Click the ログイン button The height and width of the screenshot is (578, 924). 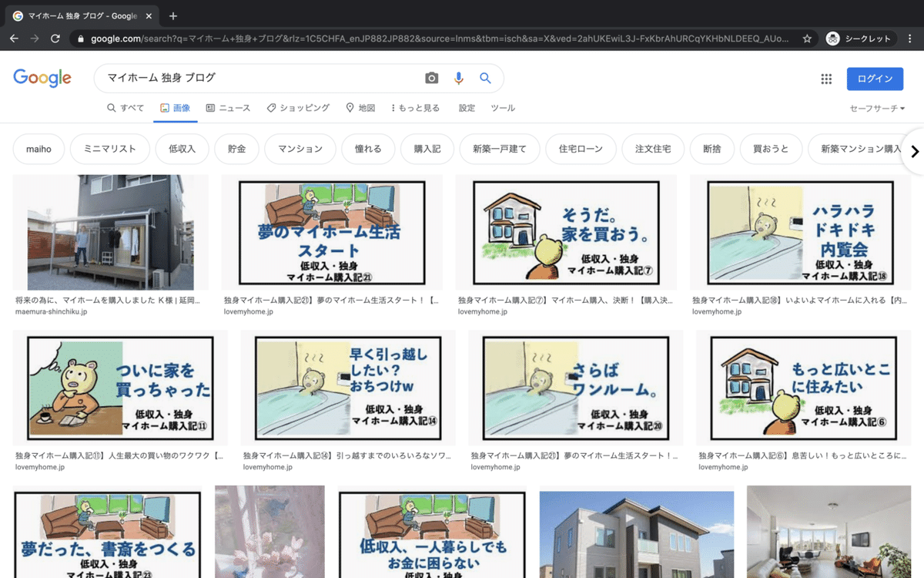(x=875, y=78)
